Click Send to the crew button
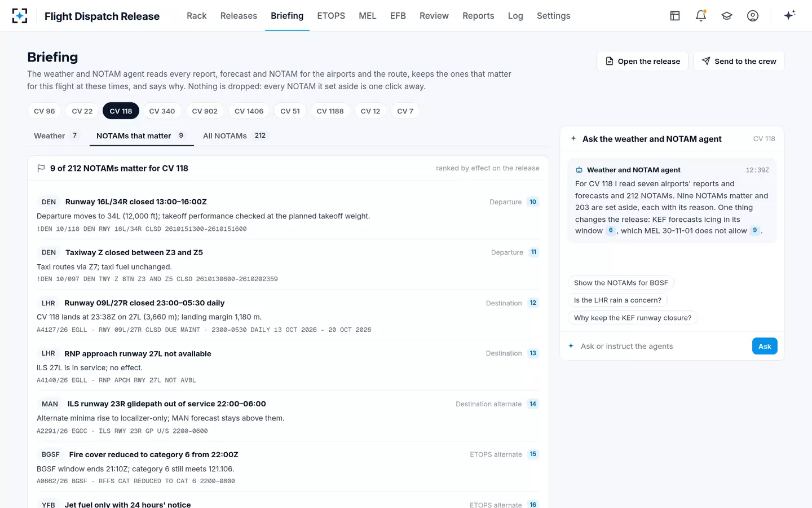Viewport: 812px width, 508px height. pos(739,61)
